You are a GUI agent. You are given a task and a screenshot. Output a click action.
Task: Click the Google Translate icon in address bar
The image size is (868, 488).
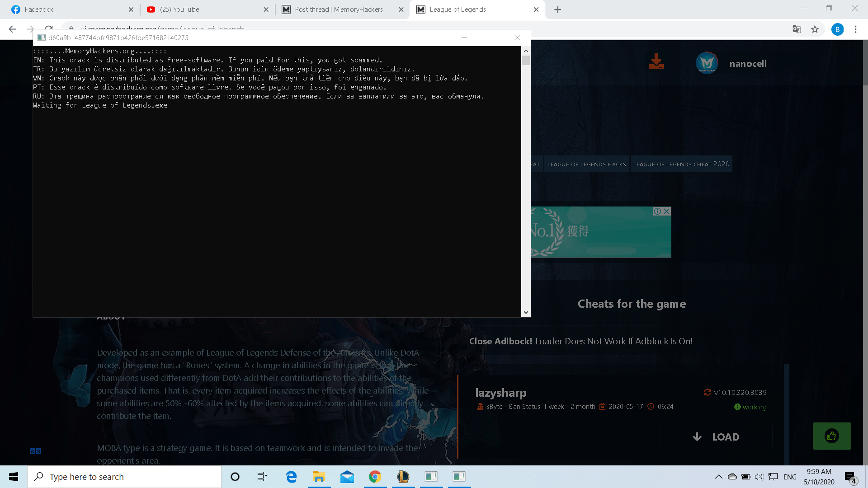(797, 29)
